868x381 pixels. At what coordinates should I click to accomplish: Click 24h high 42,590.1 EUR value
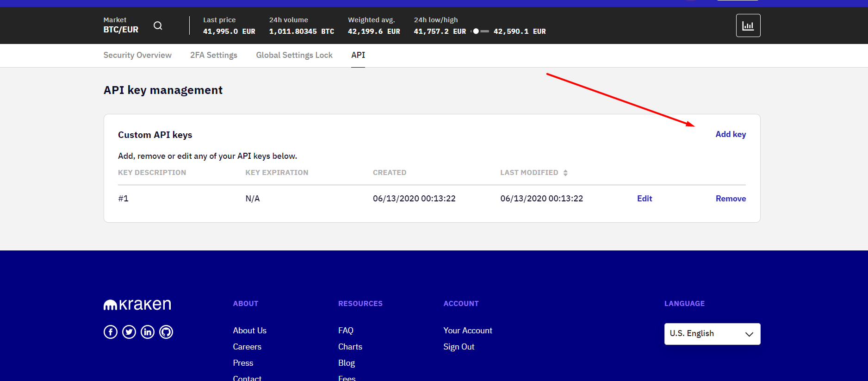(x=520, y=31)
